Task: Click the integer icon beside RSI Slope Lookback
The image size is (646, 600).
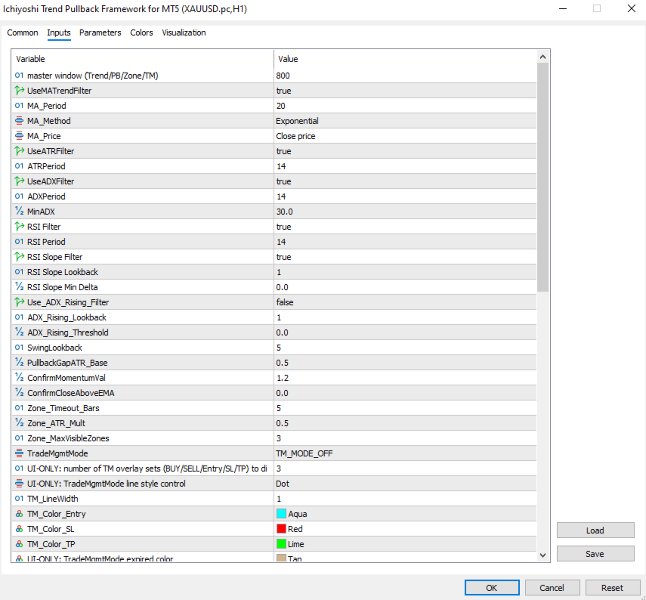Action: (19, 272)
